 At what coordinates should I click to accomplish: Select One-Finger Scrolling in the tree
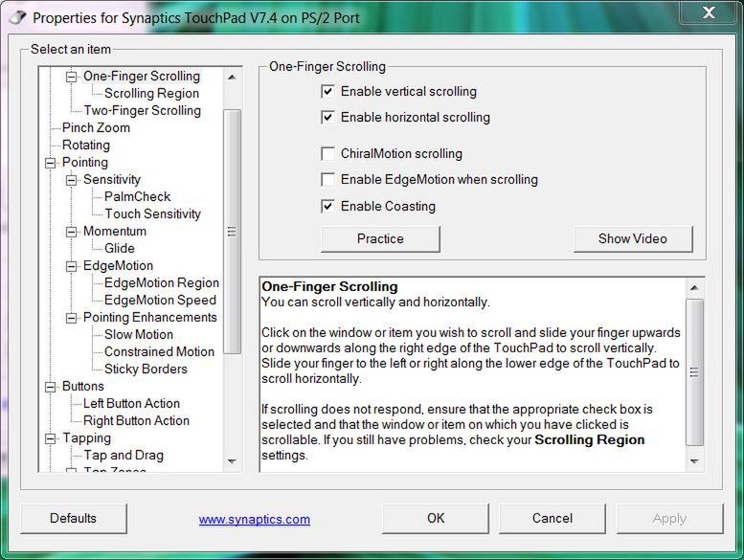(142, 76)
